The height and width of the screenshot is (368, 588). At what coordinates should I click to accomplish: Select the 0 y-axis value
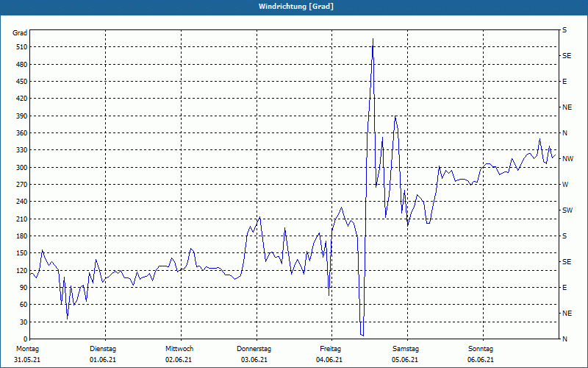tap(25, 339)
